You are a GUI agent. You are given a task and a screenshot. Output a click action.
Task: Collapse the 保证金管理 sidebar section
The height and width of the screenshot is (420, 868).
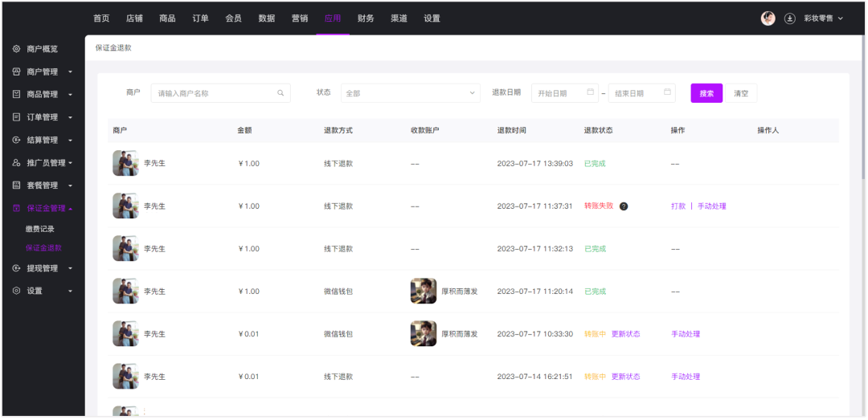(45, 209)
